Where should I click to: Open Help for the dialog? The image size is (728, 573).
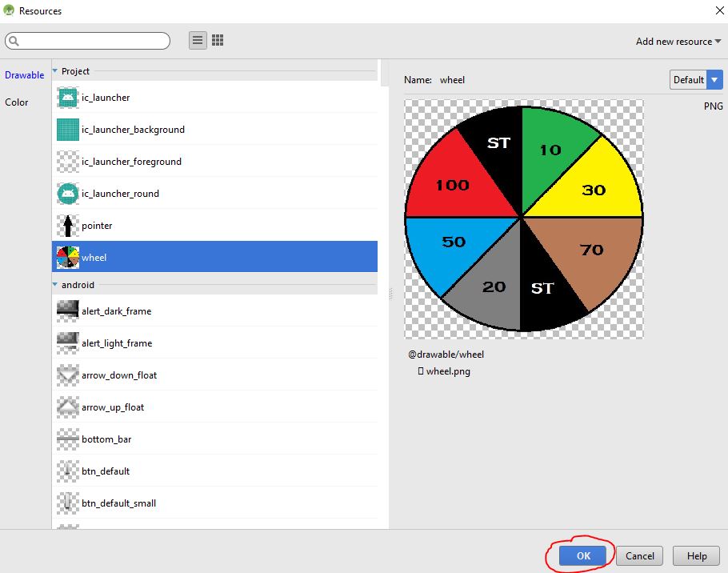(x=697, y=556)
